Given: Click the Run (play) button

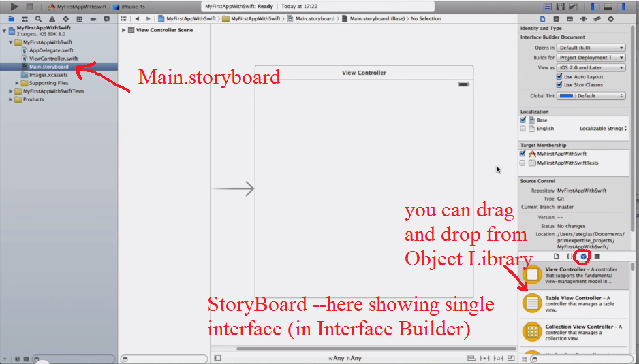Looking at the screenshot, I should 14,6.
